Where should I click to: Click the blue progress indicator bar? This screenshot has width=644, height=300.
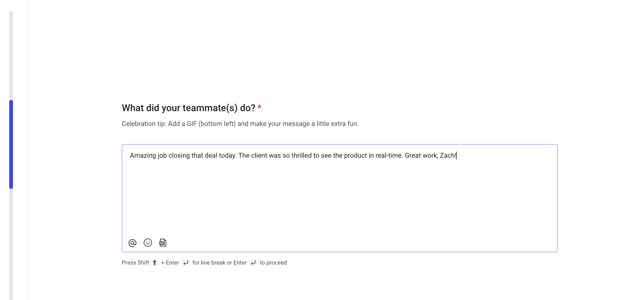(11, 144)
